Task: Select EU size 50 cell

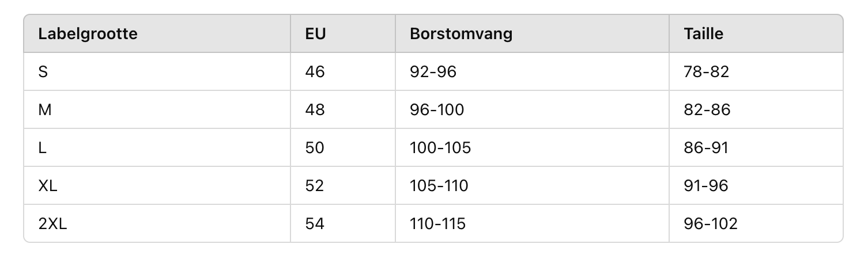Action: [x=315, y=148]
